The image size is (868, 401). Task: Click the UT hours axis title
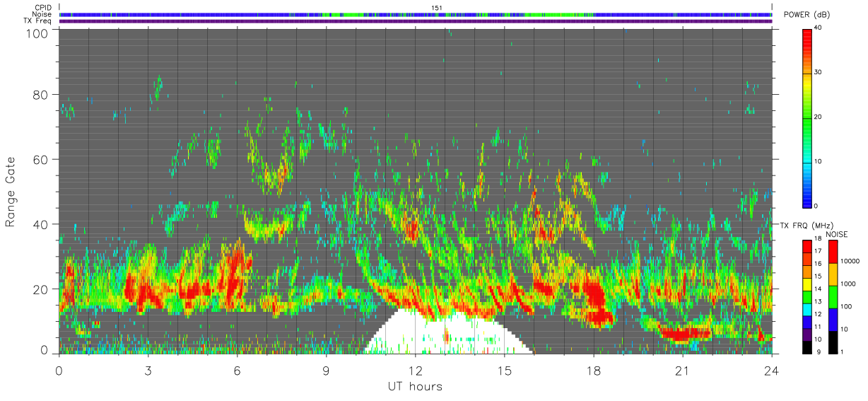415,386
